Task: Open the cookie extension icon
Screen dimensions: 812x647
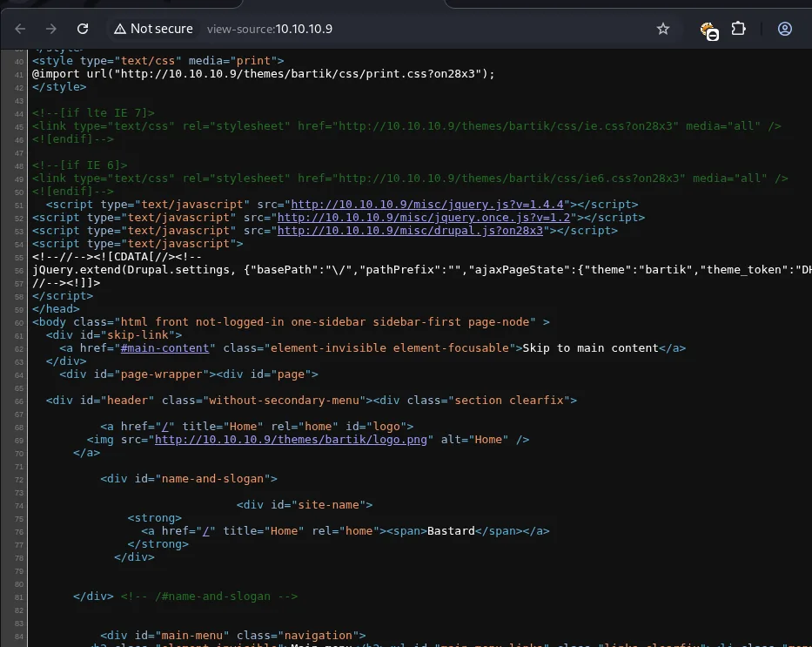Action: click(x=708, y=30)
